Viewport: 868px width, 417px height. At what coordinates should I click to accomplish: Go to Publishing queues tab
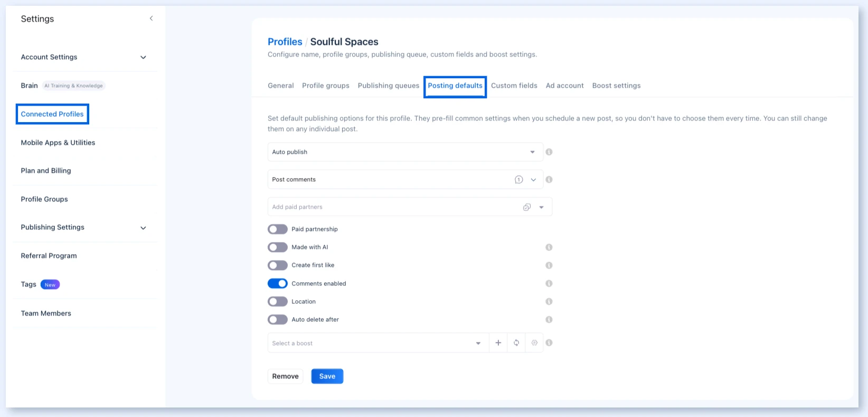click(389, 86)
